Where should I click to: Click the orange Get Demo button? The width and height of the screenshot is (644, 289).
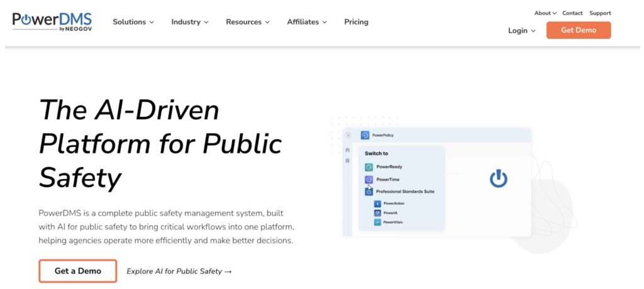579,30
